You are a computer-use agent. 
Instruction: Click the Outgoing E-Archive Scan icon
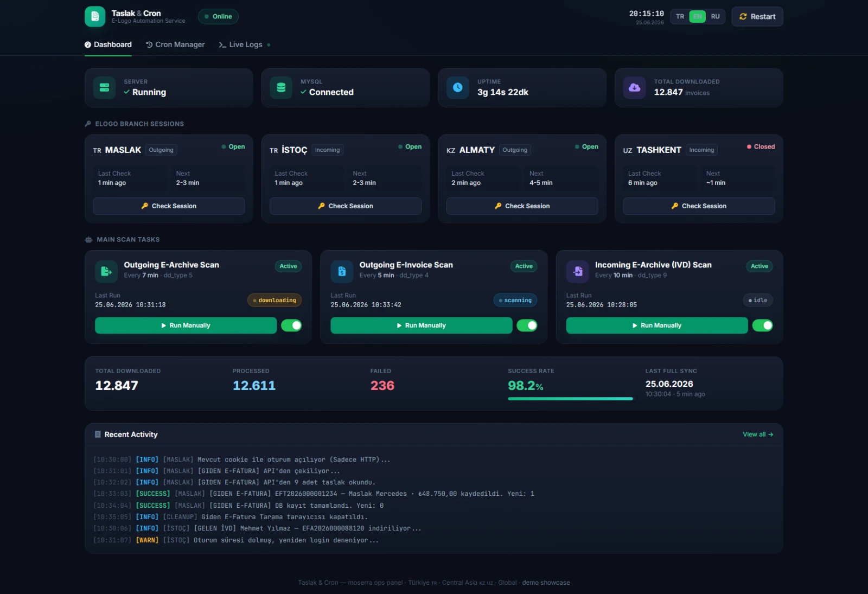point(106,271)
